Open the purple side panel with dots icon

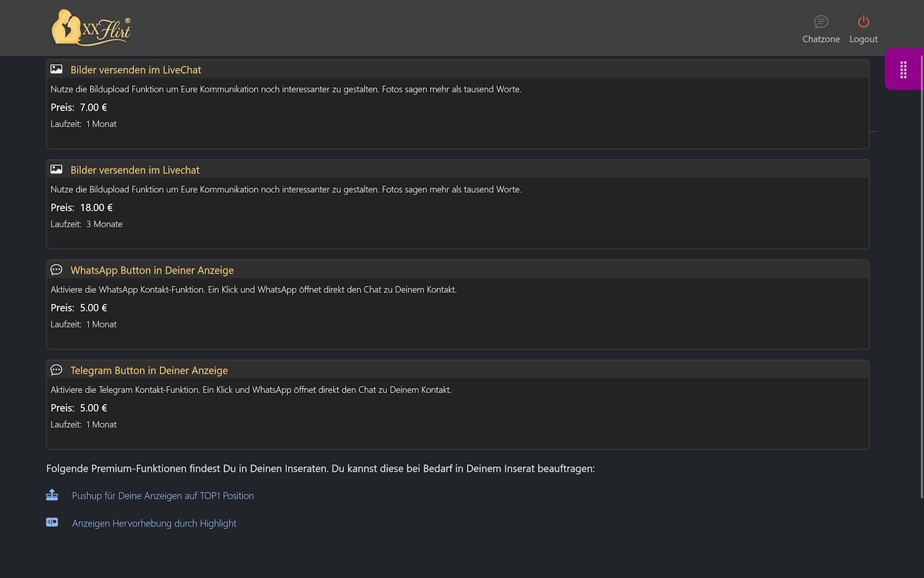pyautogui.click(x=903, y=69)
